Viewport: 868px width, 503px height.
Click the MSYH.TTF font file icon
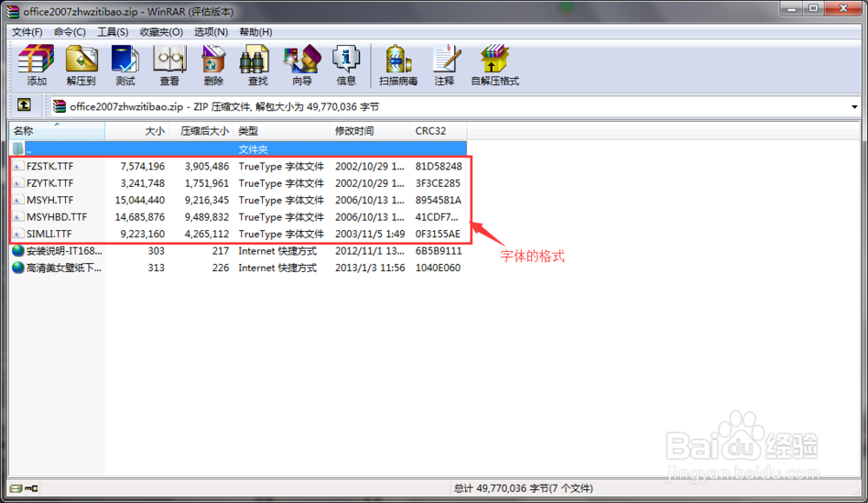click(18, 200)
